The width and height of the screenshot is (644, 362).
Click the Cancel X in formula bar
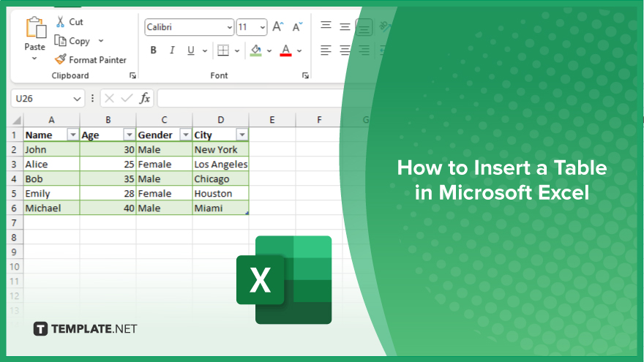(109, 98)
